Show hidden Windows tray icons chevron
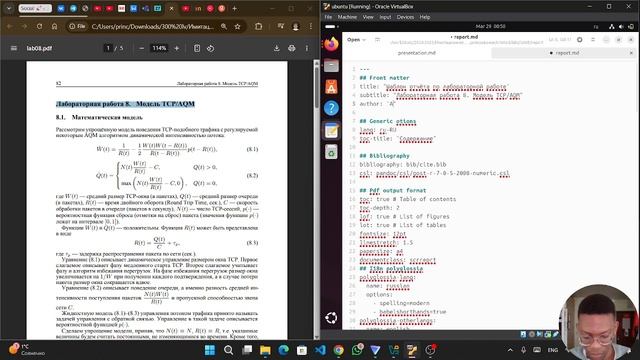This screenshot has height=360, width=640. (510, 350)
